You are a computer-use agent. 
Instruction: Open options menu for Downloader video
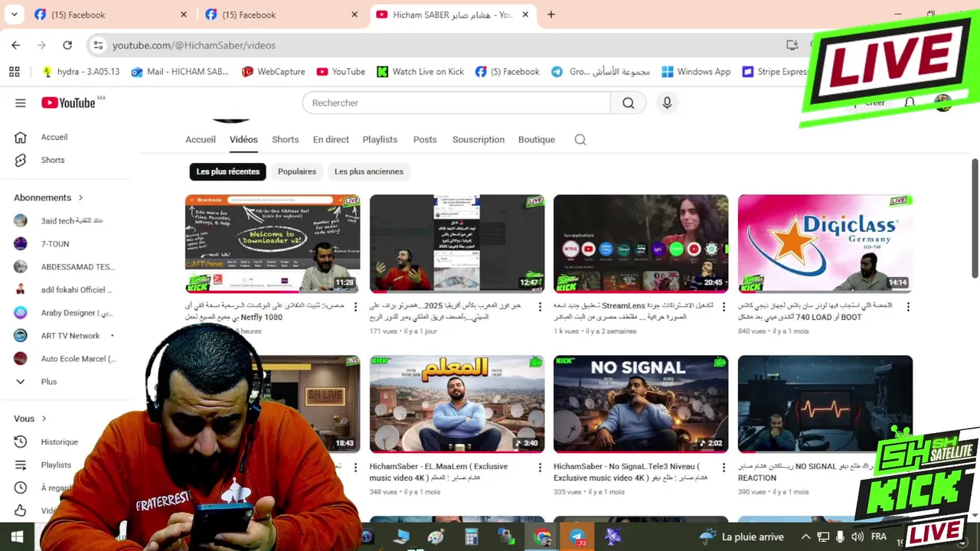click(355, 307)
